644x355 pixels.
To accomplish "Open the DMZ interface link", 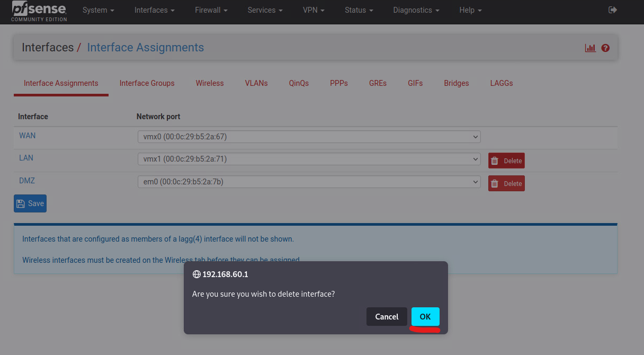I will click(27, 181).
